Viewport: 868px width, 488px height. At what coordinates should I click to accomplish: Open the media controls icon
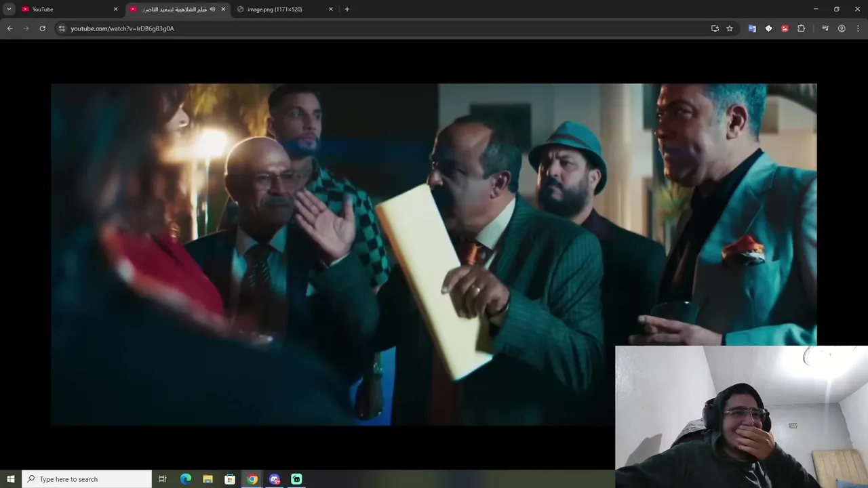pyautogui.click(x=825, y=28)
